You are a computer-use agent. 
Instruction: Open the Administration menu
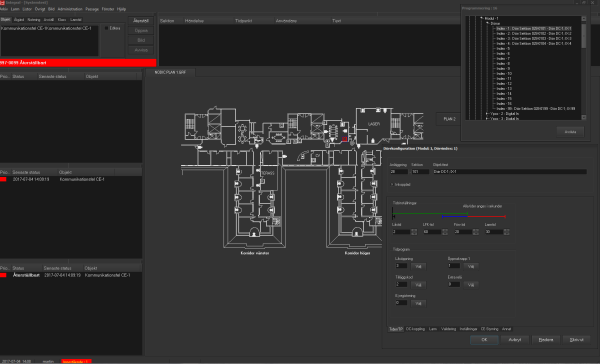point(70,9)
